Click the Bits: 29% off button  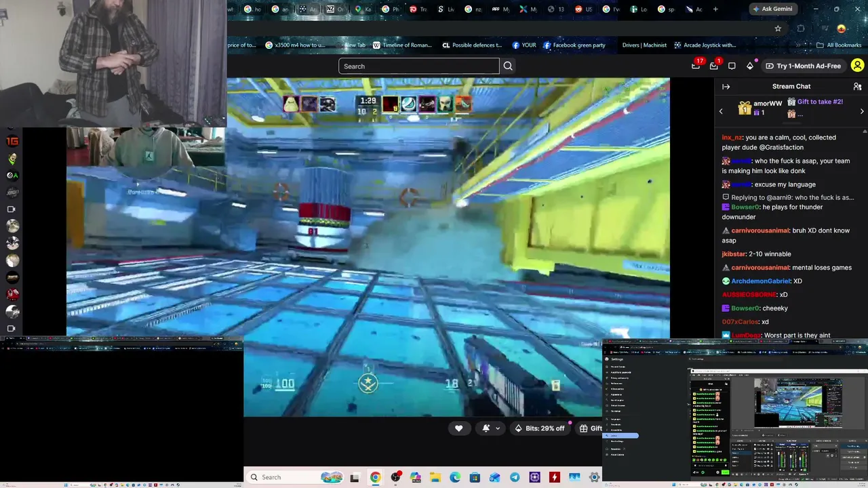click(x=540, y=428)
